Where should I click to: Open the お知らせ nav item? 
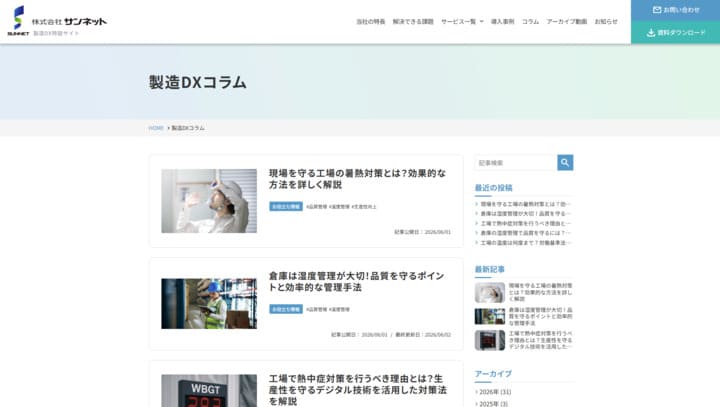coord(606,22)
